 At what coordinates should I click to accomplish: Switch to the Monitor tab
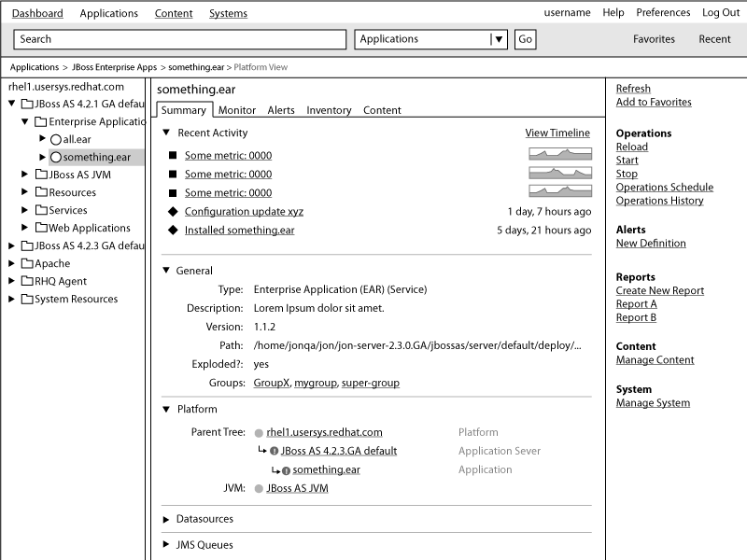tap(237, 110)
